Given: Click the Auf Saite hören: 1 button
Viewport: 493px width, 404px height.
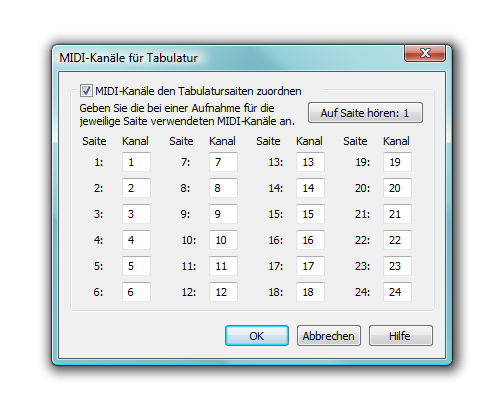Looking at the screenshot, I should pos(365,113).
